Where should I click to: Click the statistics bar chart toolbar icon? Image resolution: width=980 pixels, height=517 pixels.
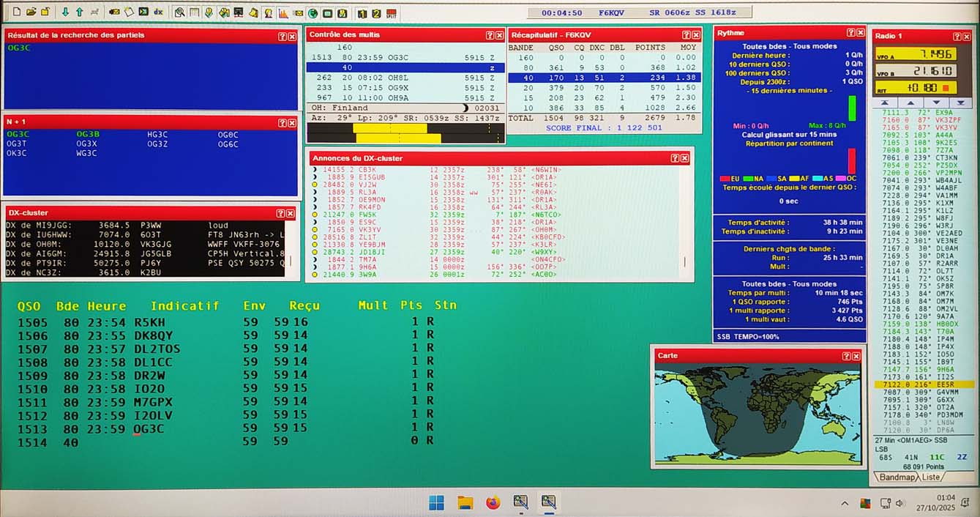click(283, 13)
